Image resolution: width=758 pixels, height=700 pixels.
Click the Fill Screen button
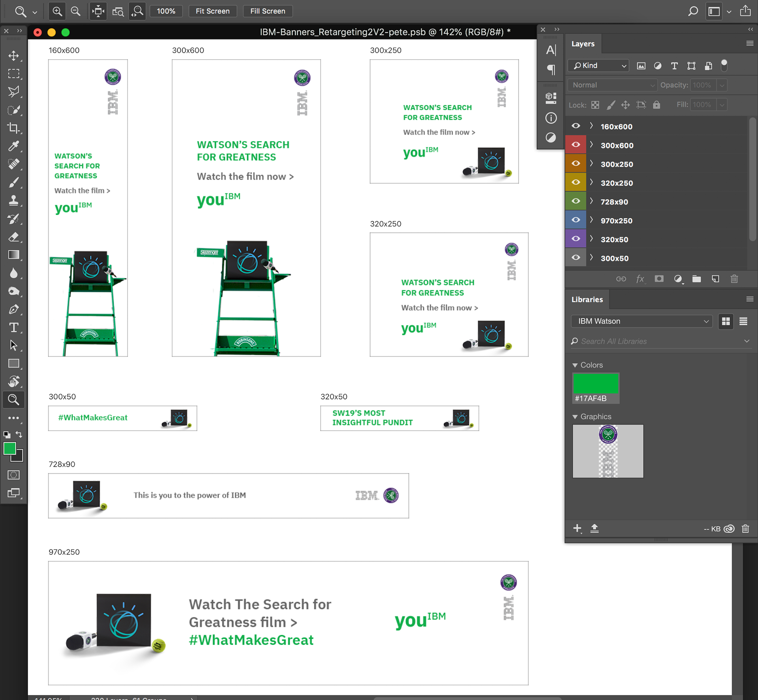[x=268, y=11]
